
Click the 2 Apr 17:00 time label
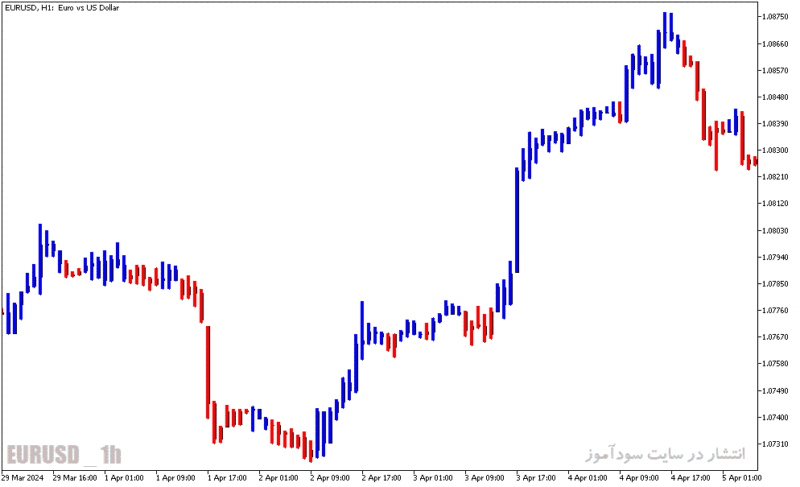[x=382, y=478]
